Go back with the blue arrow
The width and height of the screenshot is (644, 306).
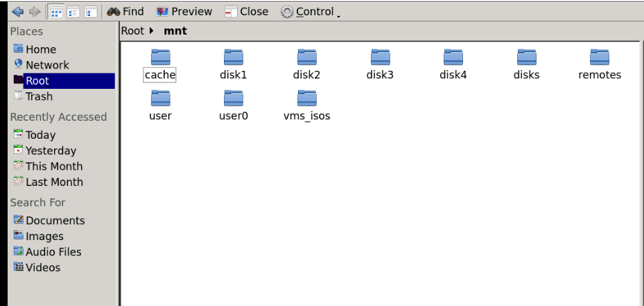tap(17, 12)
